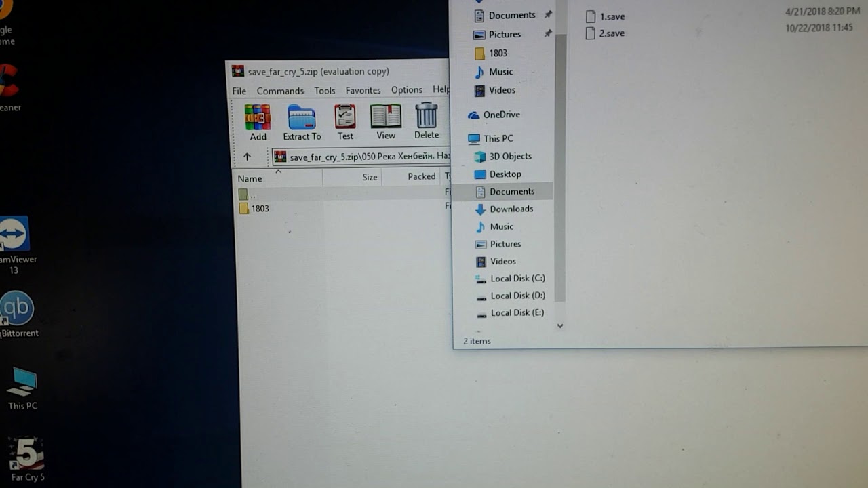868x488 pixels.
Task: Click the Add toolbar icon in WinRAR
Action: pos(258,123)
